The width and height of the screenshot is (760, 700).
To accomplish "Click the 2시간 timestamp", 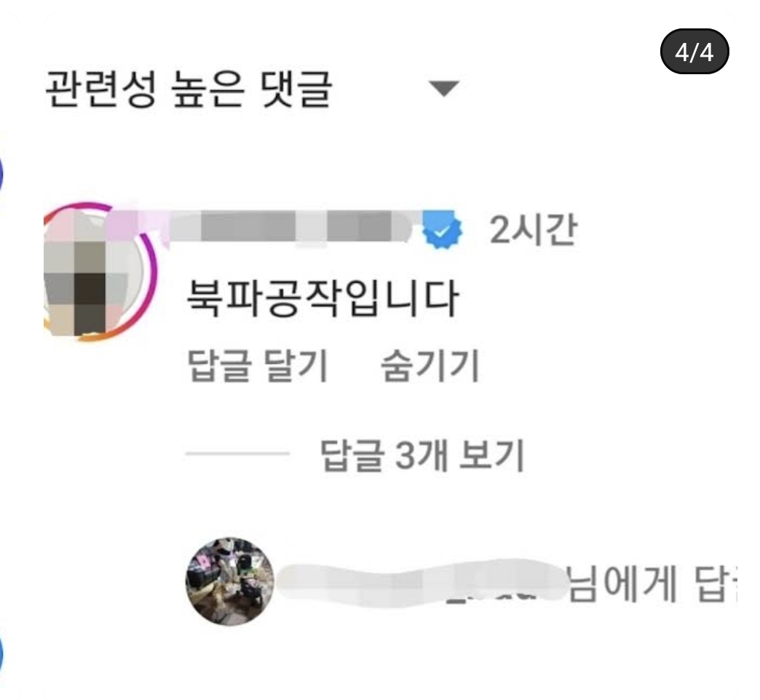I will tap(533, 229).
